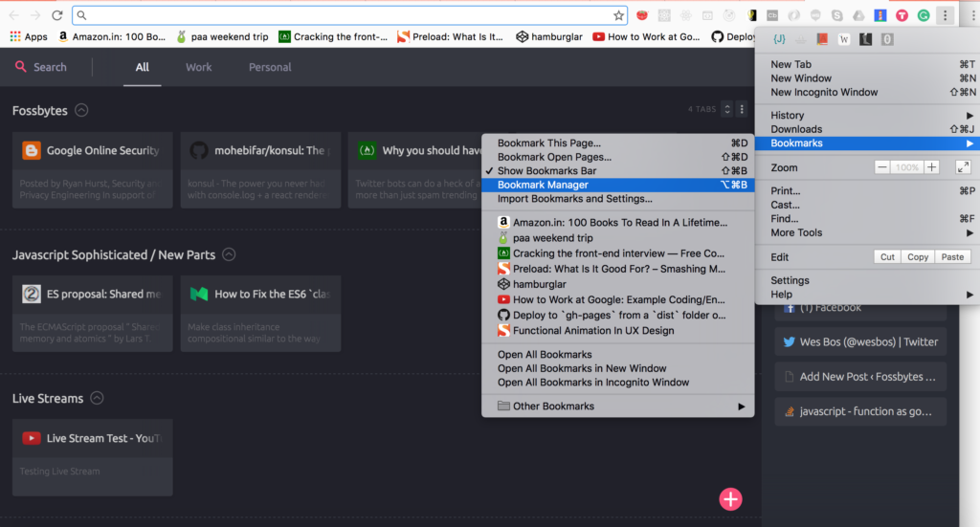
Task: Open the JSON formatter {J} extension
Action: pyautogui.click(x=779, y=39)
